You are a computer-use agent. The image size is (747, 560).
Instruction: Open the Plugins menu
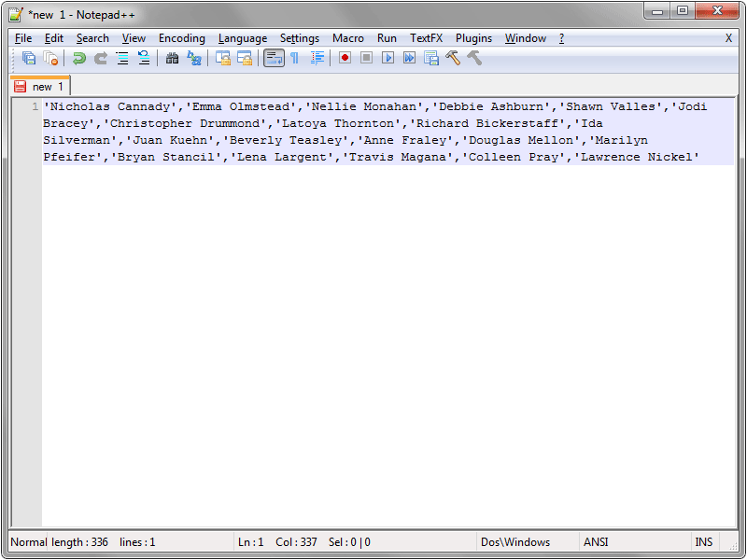[x=473, y=38]
